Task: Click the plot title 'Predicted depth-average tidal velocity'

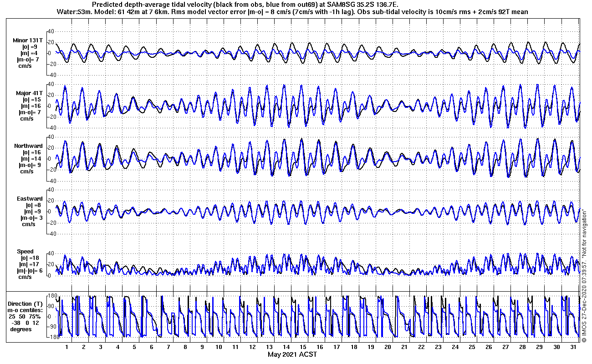Action: click(152, 5)
